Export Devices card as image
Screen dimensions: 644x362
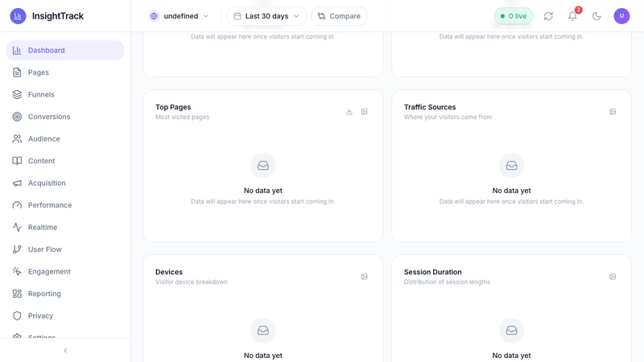pos(365,277)
